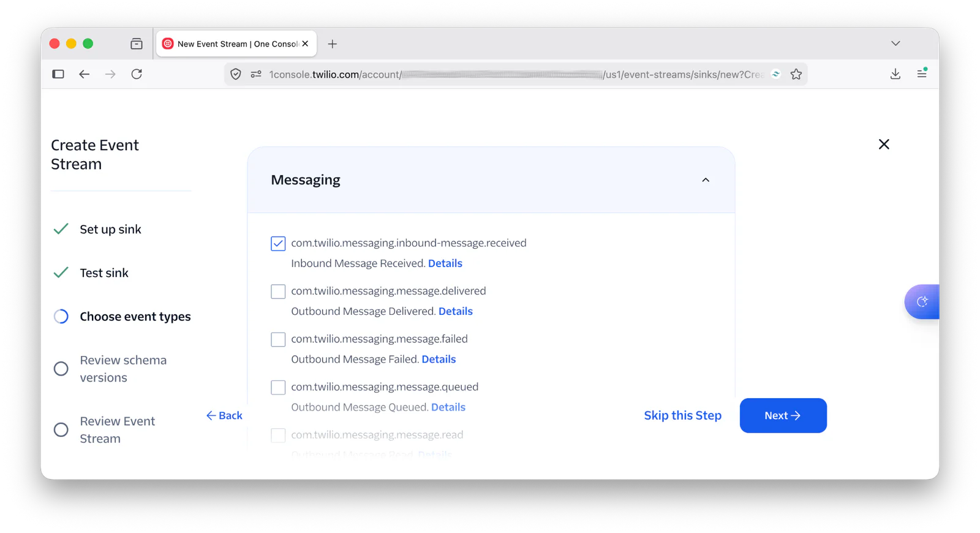Open the downloads icon
The image size is (980, 533).
[895, 74]
